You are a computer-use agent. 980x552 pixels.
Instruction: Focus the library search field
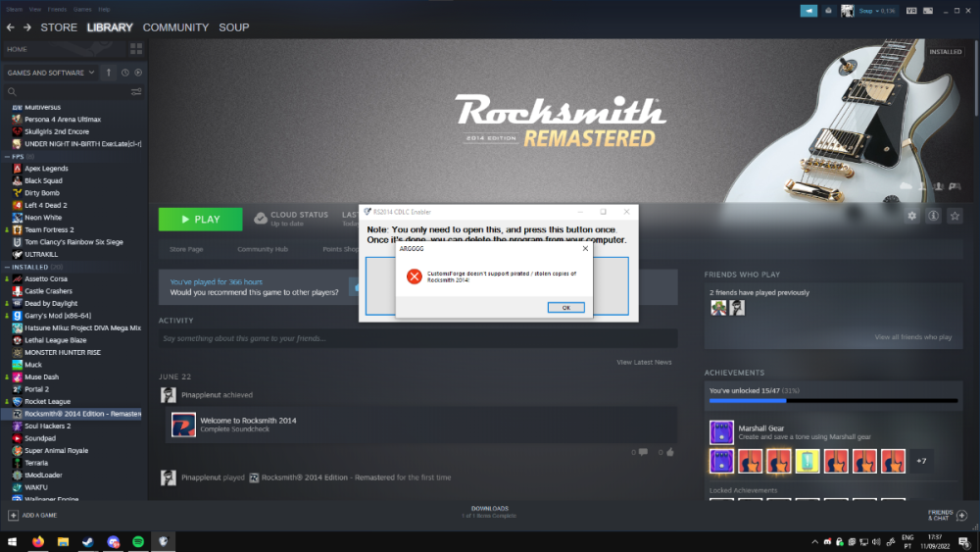click(66, 92)
